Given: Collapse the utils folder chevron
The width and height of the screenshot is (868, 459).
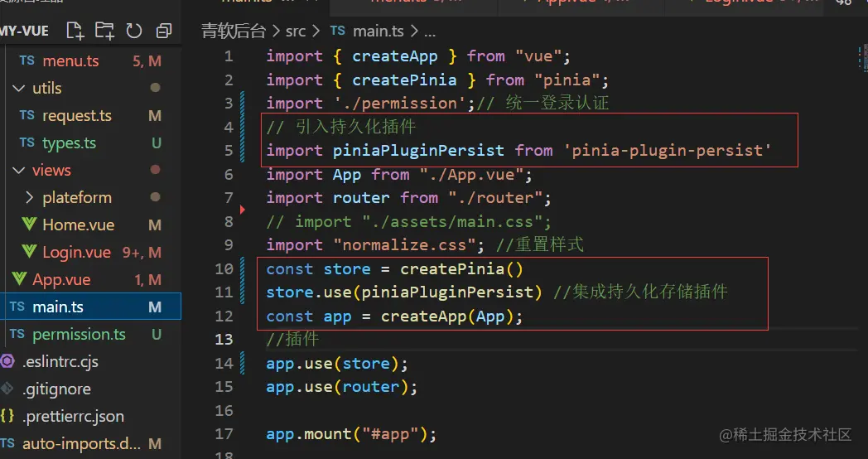Looking at the screenshot, I should 19,88.
